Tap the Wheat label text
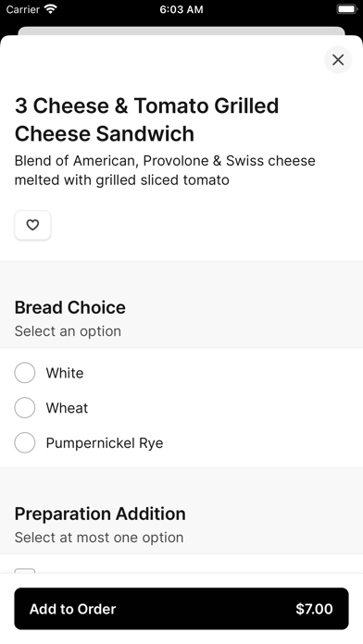The width and height of the screenshot is (363, 644). tap(67, 408)
